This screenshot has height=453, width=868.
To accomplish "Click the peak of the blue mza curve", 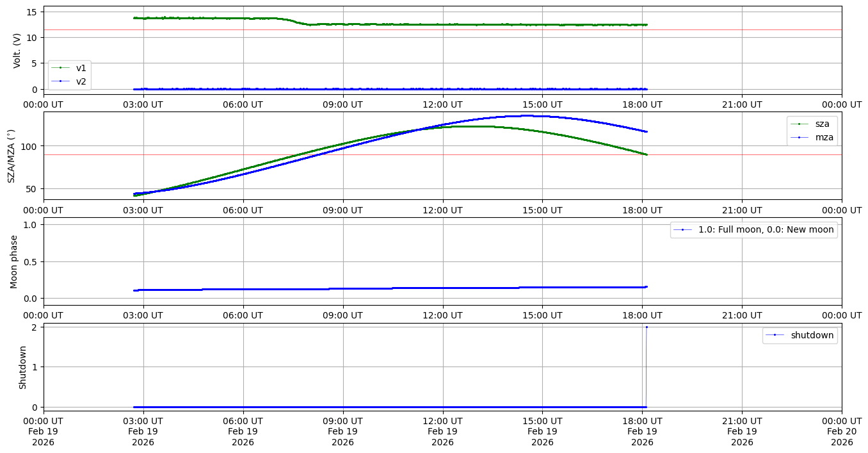I will coord(524,116).
